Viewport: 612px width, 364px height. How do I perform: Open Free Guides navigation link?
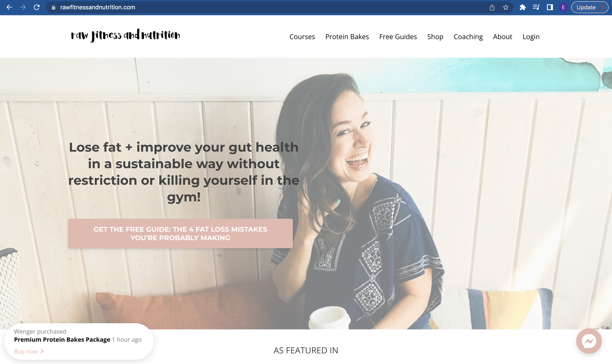[398, 37]
